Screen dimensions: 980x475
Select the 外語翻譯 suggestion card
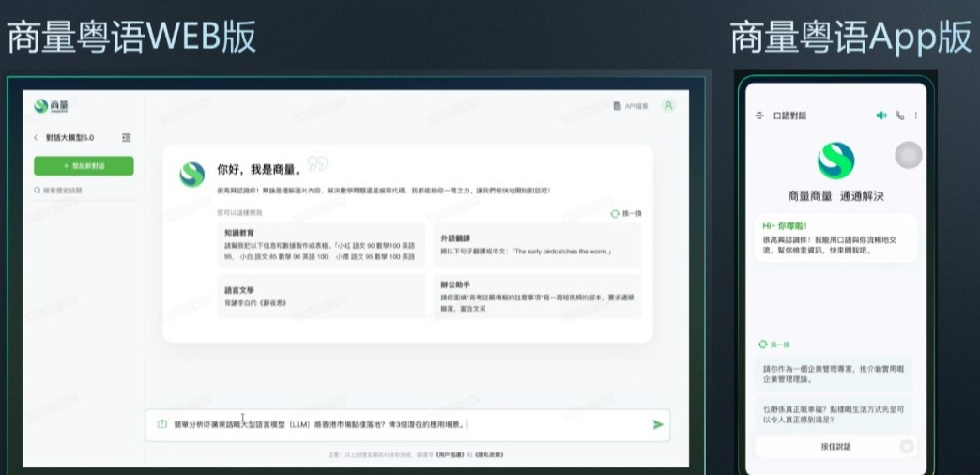click(538, 244)
